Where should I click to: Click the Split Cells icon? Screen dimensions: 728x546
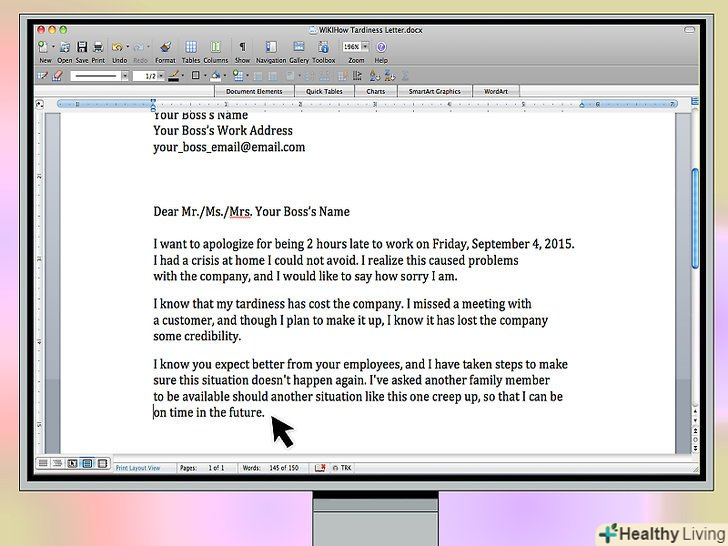(x=273, y=76)
